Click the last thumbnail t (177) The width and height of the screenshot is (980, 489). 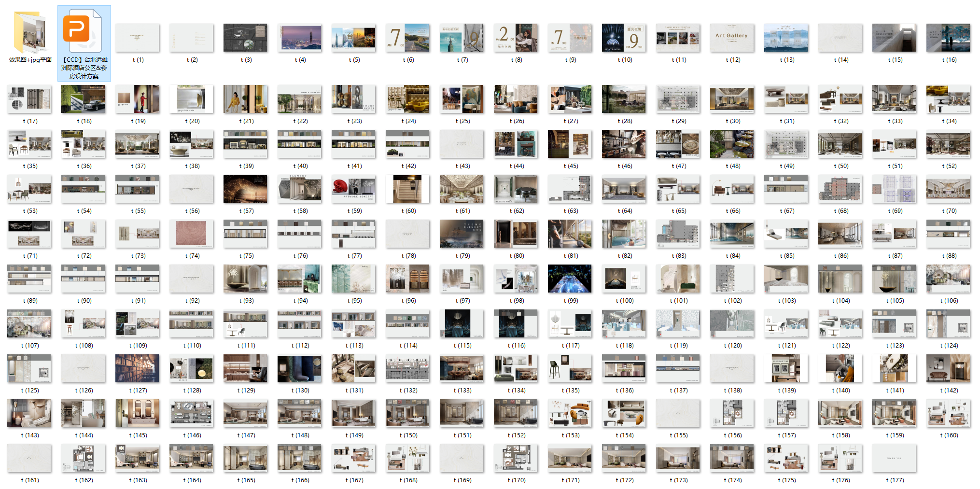click(894, 458)
